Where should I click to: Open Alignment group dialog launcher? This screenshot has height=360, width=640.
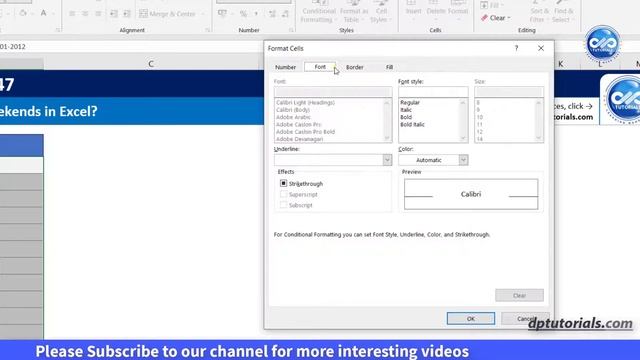[x=207, y=30]
